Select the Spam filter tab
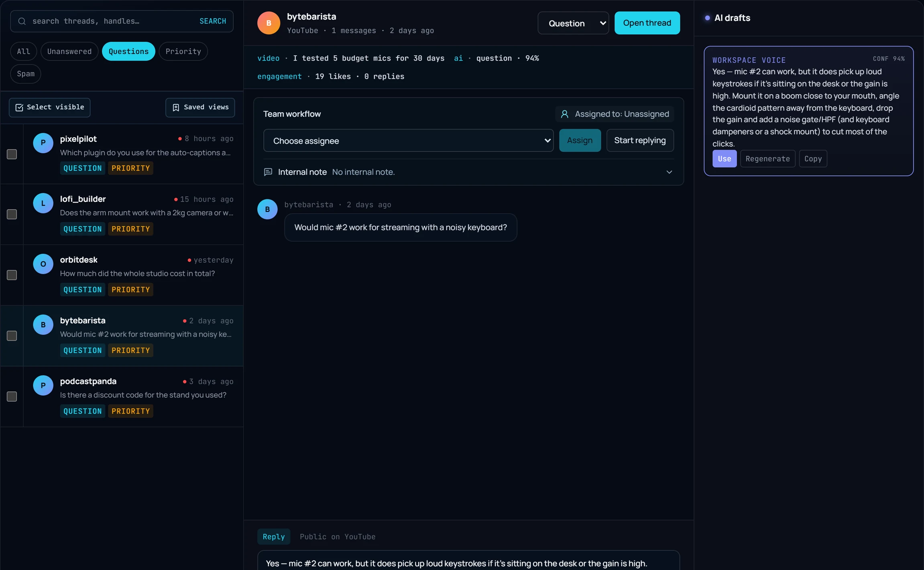 (26, 74)
